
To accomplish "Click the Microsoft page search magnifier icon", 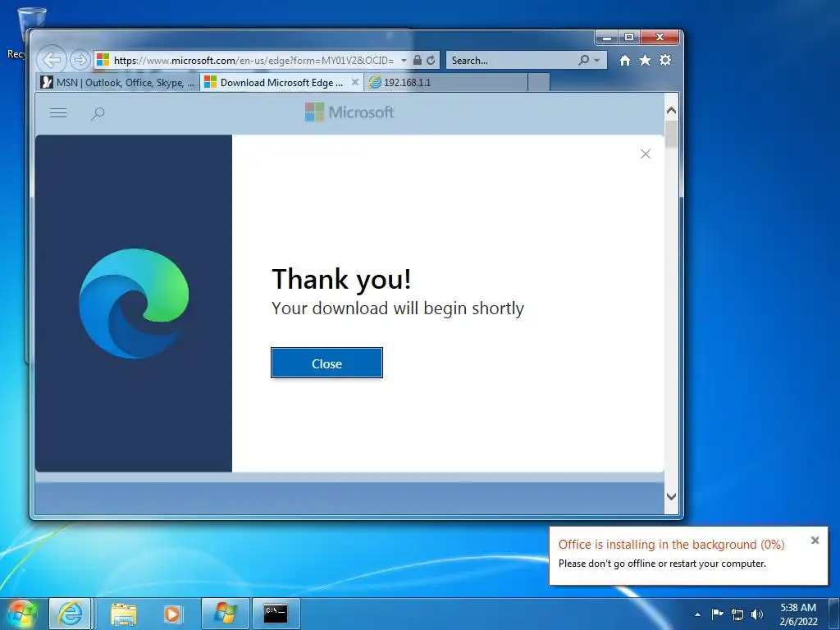I will (x=98, y=113).
